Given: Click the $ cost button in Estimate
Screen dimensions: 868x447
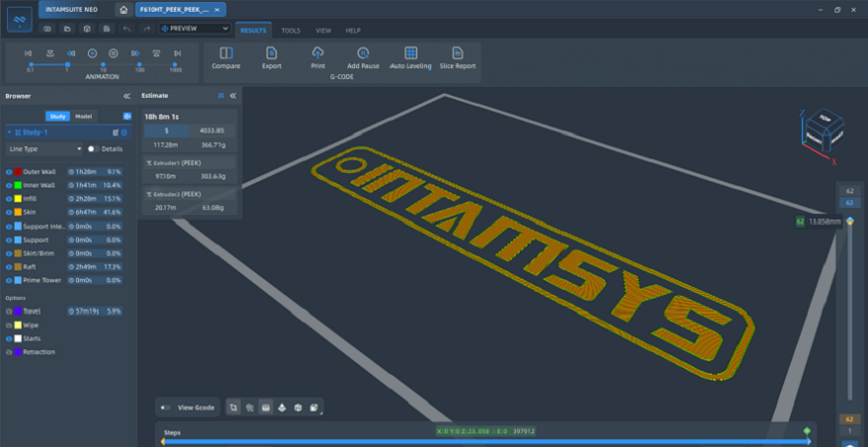Looking at the screenshot, I should pos(167,131).
